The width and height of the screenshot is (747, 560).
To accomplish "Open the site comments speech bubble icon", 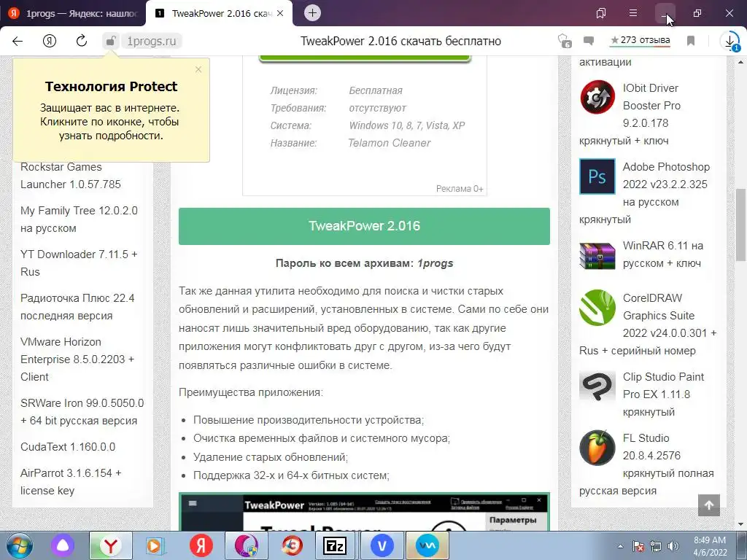I will (589, 41).
